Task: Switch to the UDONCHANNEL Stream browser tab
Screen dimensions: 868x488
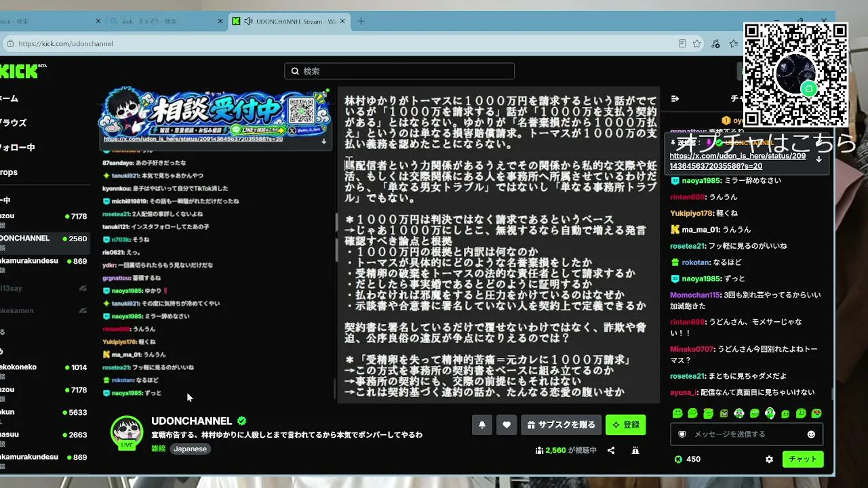Action: 290,21
